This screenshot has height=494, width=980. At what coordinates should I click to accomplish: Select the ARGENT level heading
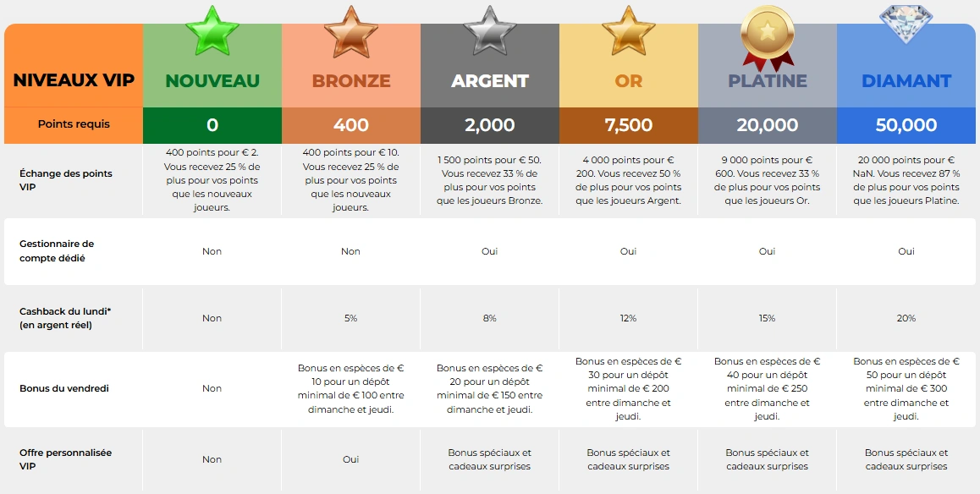(x=490, y=81)
